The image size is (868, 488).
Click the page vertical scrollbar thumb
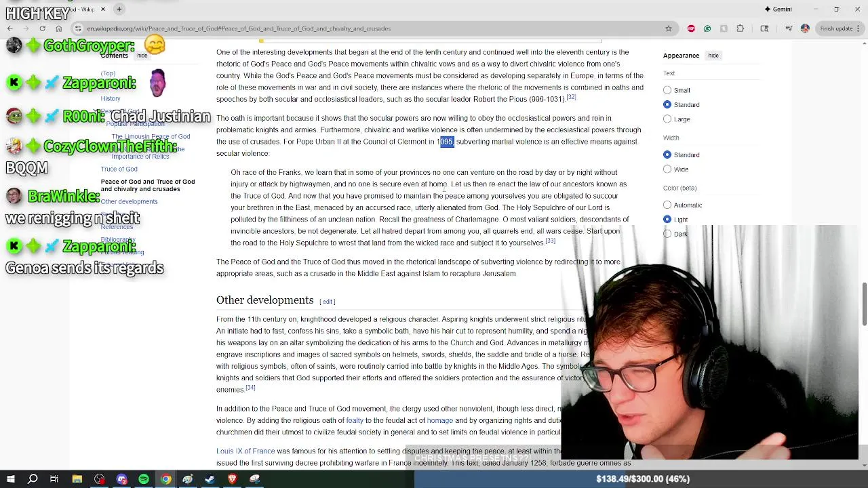(x=864, y=304)
